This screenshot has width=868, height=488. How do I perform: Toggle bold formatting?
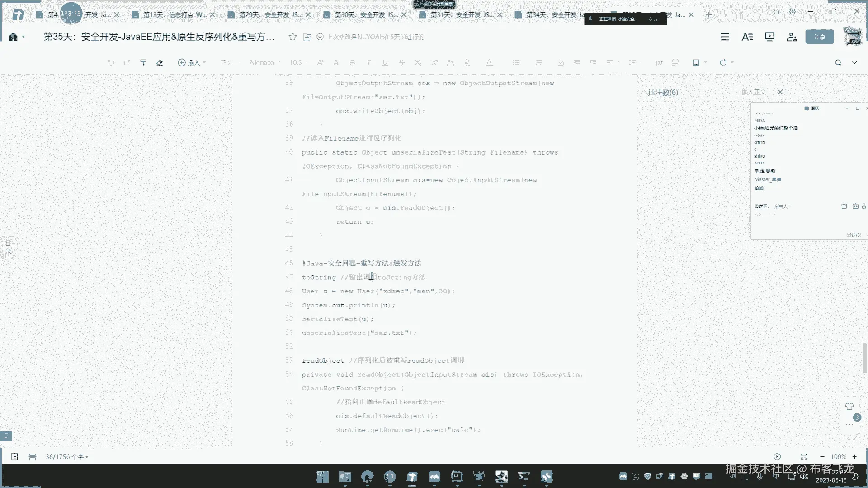(353, 62)
